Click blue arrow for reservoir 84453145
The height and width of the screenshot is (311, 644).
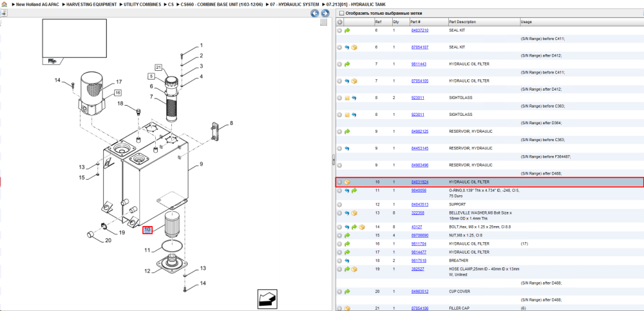347,148
